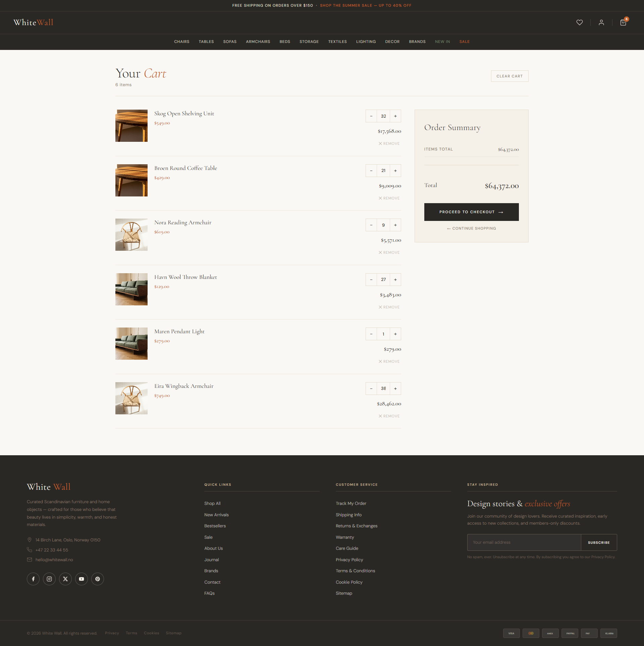Open the user account icon
Viewport: 644px width, 646px height.
(601, 22)
